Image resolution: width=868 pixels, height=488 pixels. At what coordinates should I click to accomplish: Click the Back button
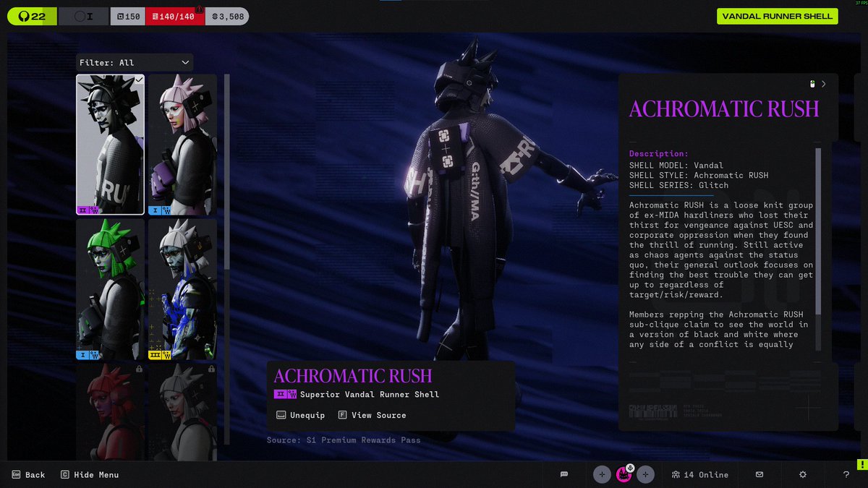click(x=28, y=475)
